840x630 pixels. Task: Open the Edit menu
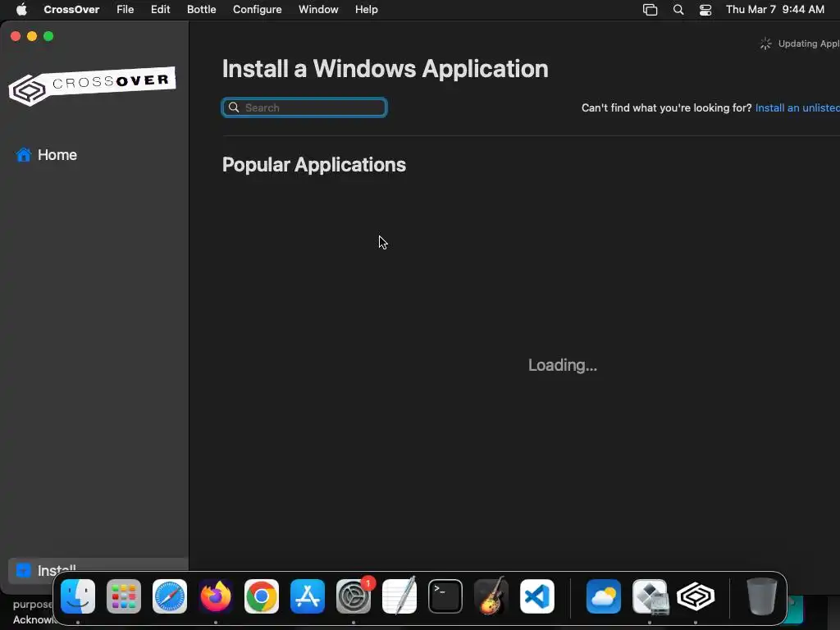pyautogui.click(x=160, y=9)
